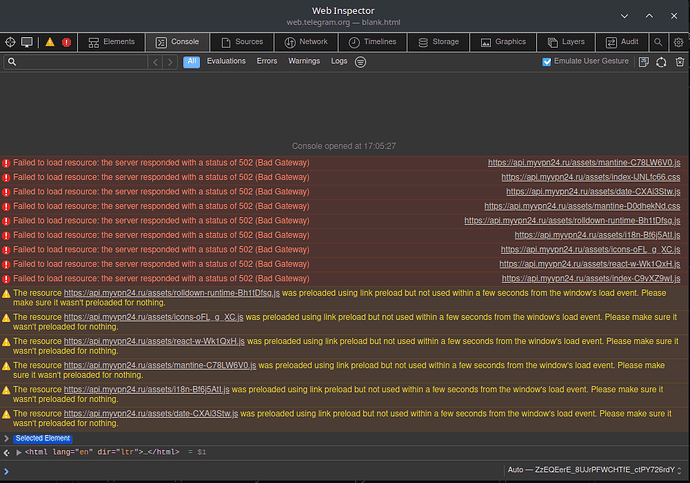Open mantine-D0dhekNd.css error link
This screenshot has width=690, height=483.
coord(582,206)
